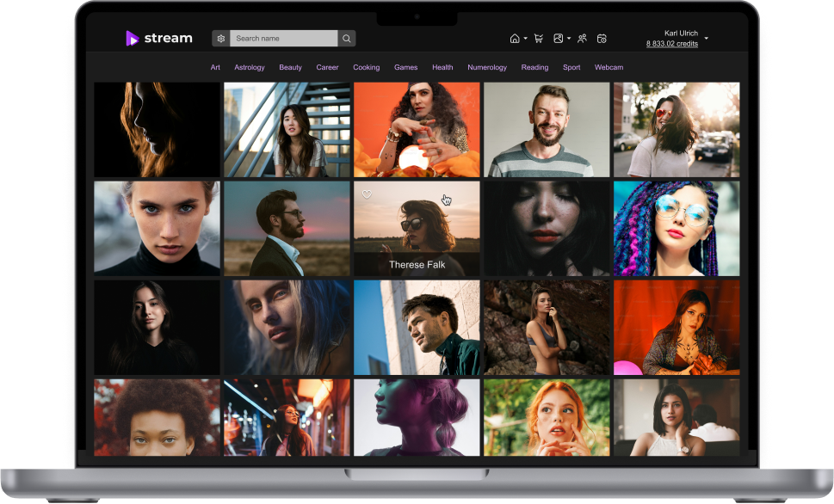Click the 8 833.02 credits link
This screenshot has width=834, height=504.
point(672,44)
